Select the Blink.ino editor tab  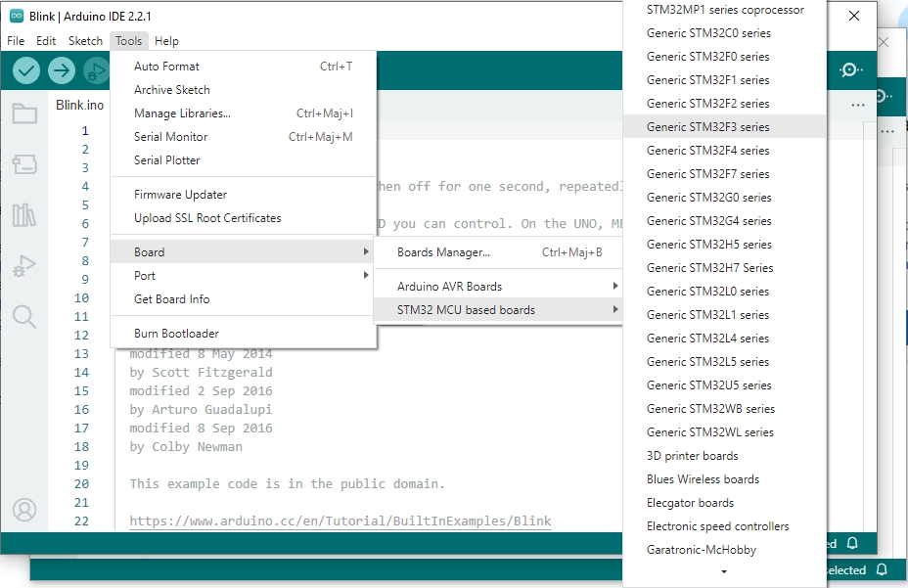pos(79,105)
